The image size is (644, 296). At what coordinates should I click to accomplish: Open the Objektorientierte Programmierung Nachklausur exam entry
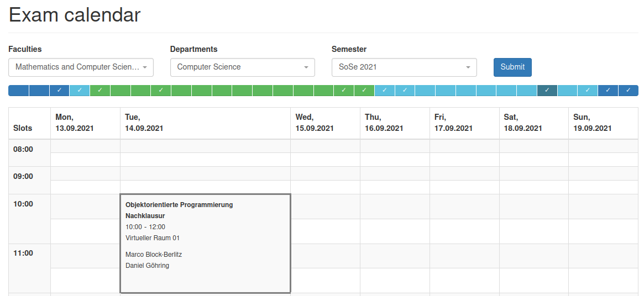coord(205,244)
